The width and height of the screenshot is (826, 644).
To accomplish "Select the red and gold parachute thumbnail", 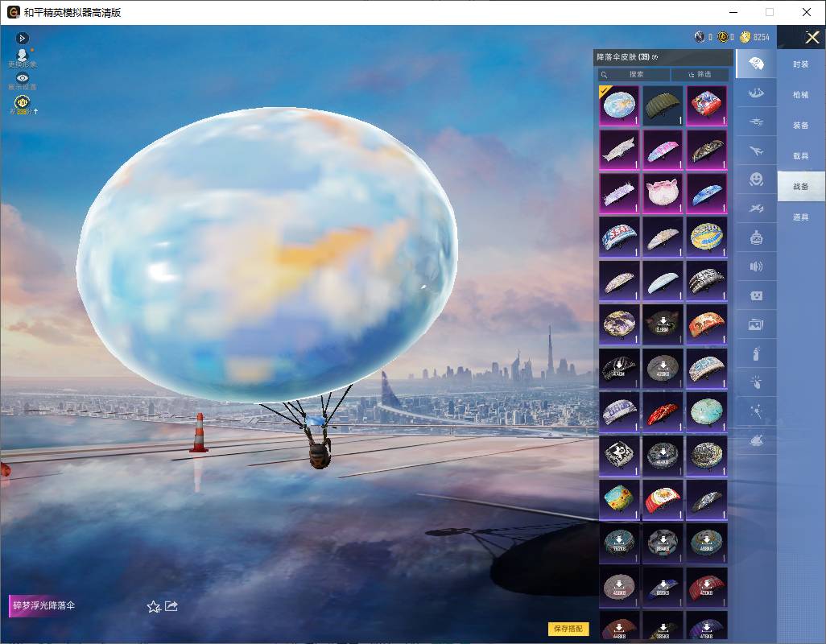I will (x=663, y=412).
